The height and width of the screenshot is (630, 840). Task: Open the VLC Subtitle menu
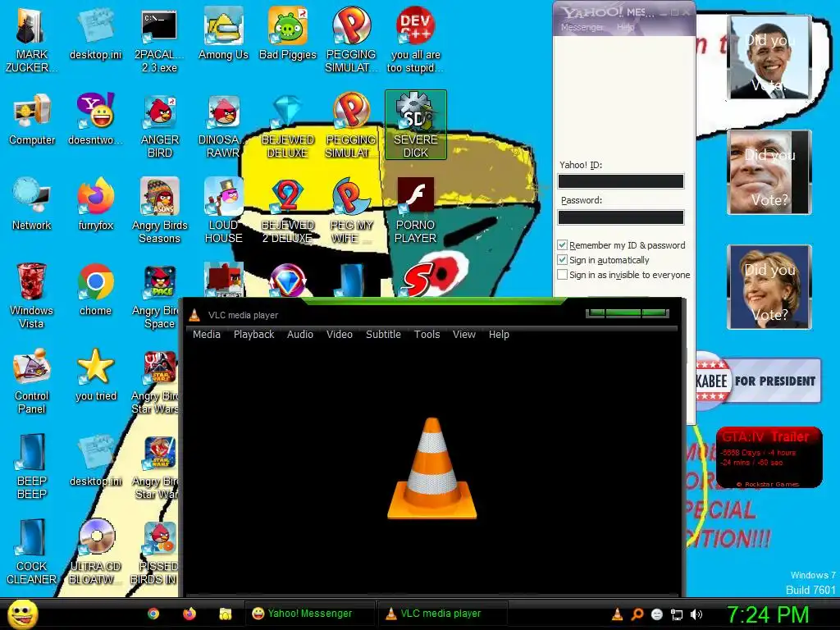pyautogui.click(x=384, y=335)
